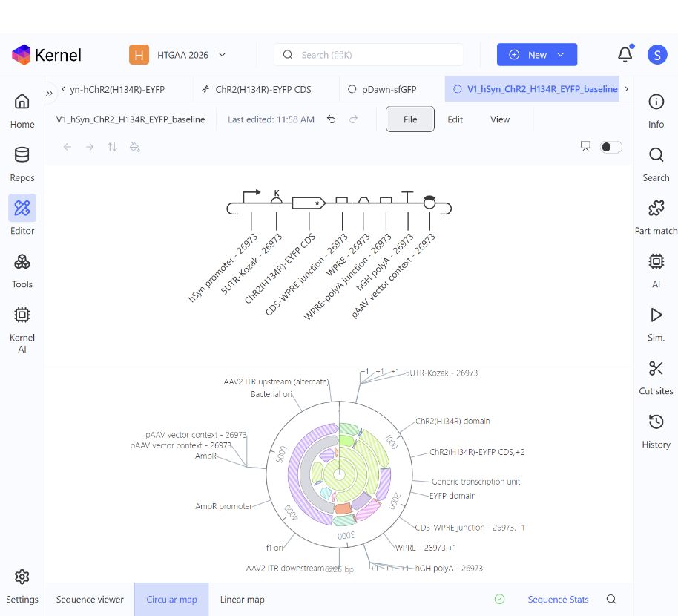The width and height of the screenshot is (678, 616).
Task: Launch Kernel AI from the sidebar
Action: click(22, 330)
